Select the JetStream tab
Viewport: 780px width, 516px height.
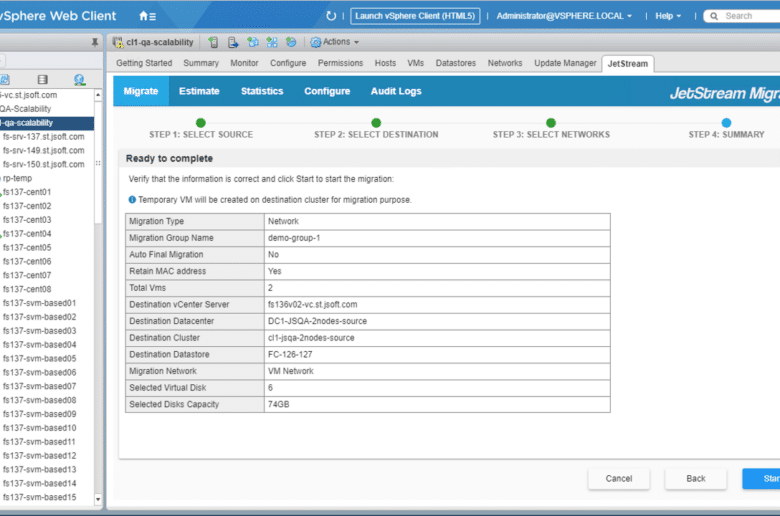coord(628,64)
